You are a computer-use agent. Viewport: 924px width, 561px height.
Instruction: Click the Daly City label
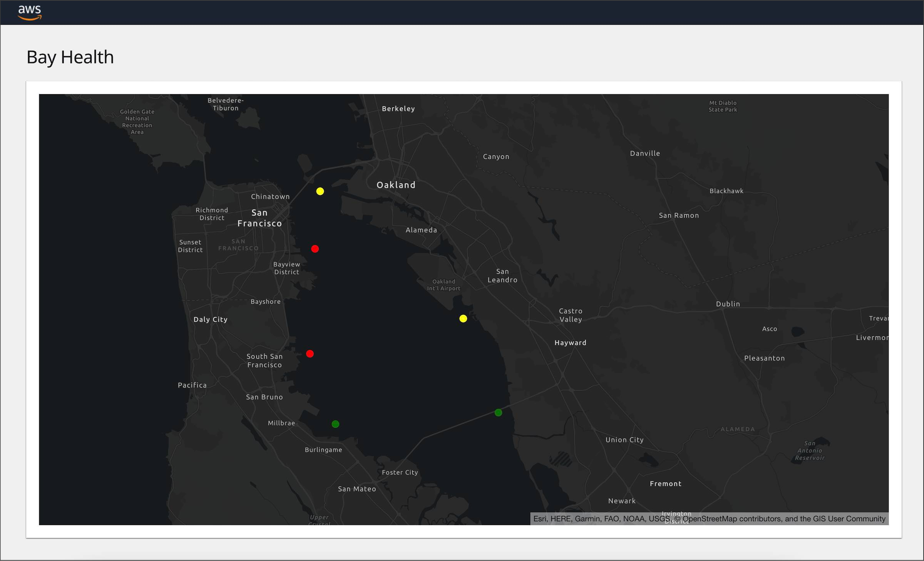tap(210, 319)
